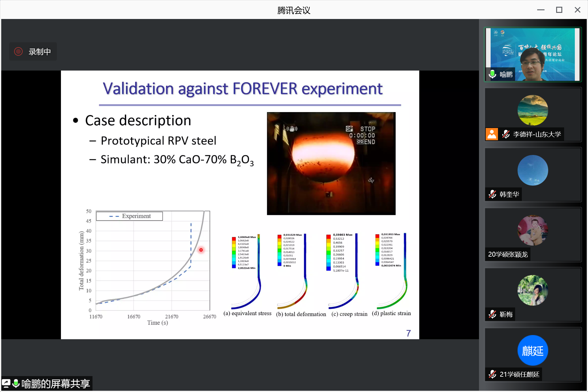Click the Simulant 30% CaO-70% B2O3 line
The width and height of the screenshot is (588, 392).
(177, 160)
